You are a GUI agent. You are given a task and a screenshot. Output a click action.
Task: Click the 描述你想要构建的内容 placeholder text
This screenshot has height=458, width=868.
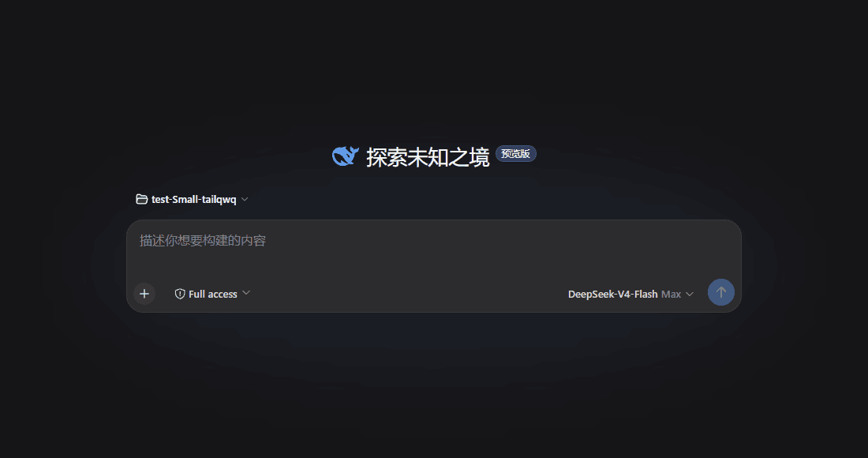[203, 240]
